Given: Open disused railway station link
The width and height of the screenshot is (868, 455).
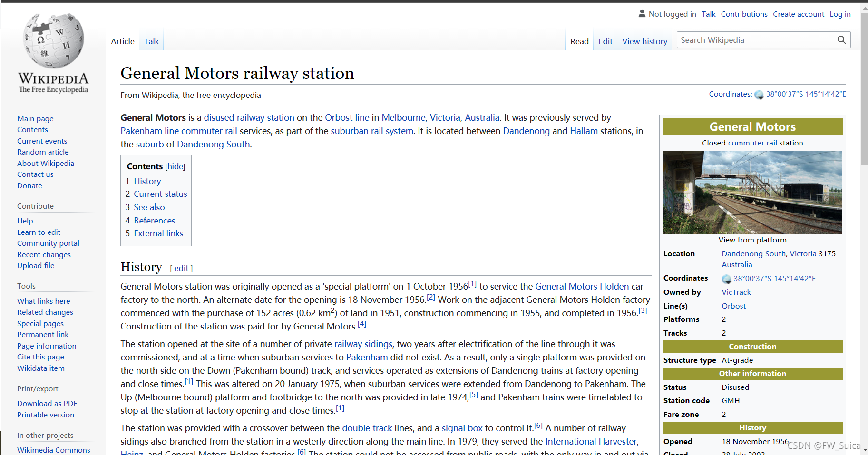Looking at the screenshot, I should click(x=249, y=117).
